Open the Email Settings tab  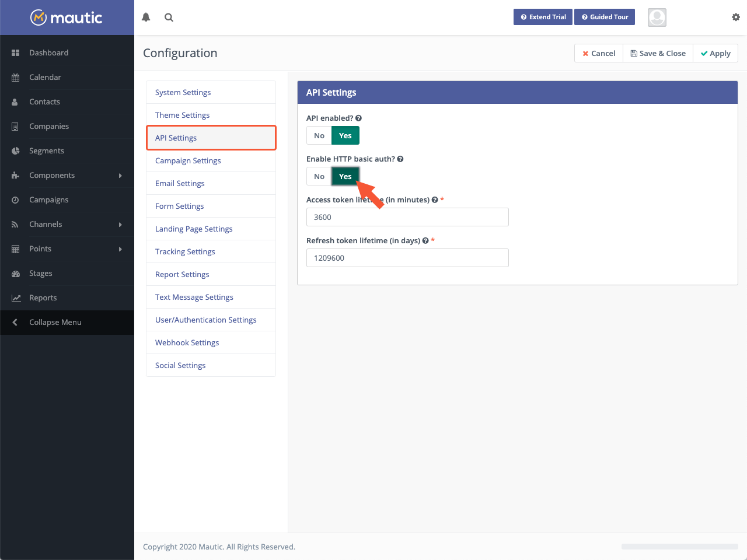click(180, 184)
